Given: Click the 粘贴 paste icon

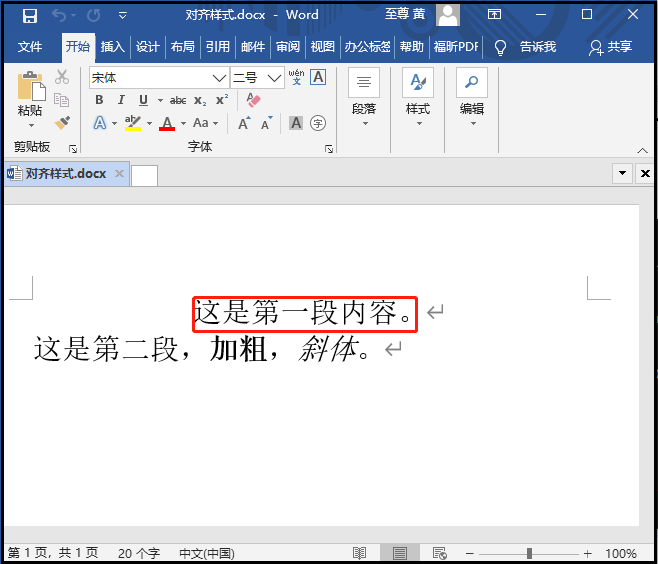Looking at the screenshot, I should click(x=31, y=86).
